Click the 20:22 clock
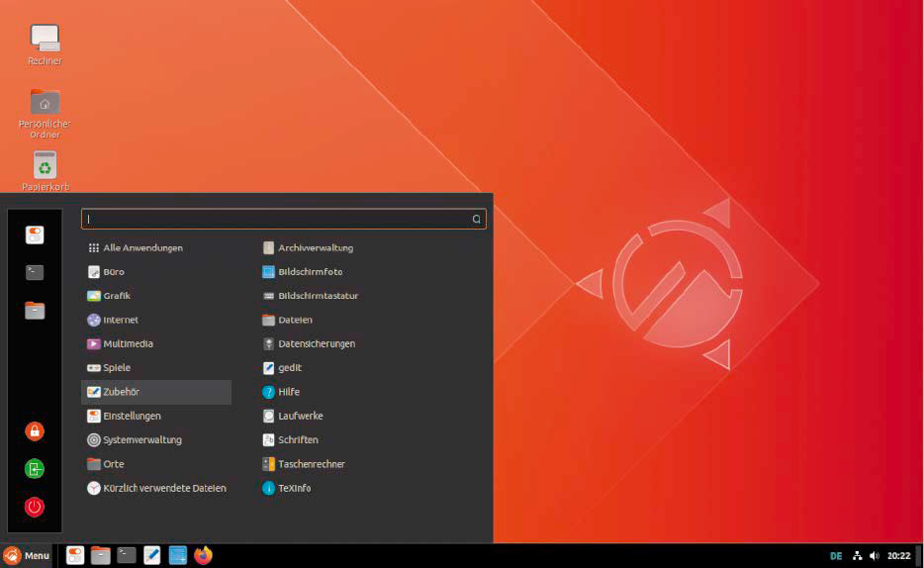Screen dimensions: 924x568 [898, 556]
